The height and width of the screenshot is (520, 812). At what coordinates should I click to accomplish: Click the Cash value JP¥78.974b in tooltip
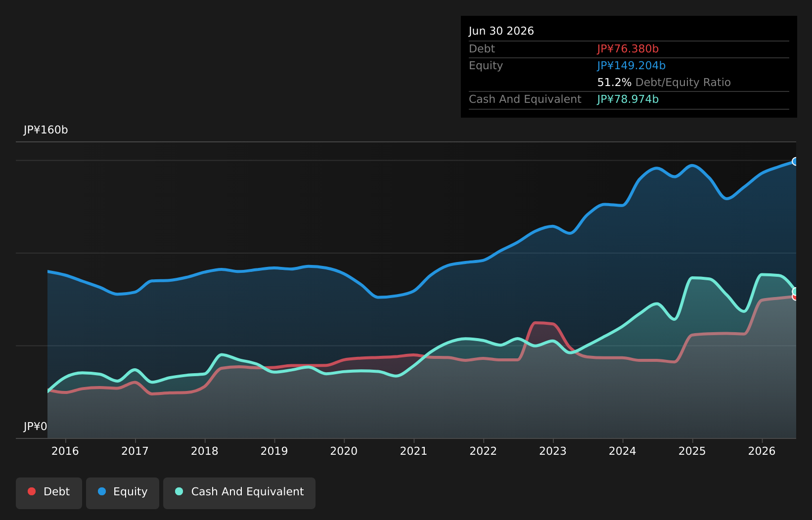pyautogui.click(x=628, y=99)
